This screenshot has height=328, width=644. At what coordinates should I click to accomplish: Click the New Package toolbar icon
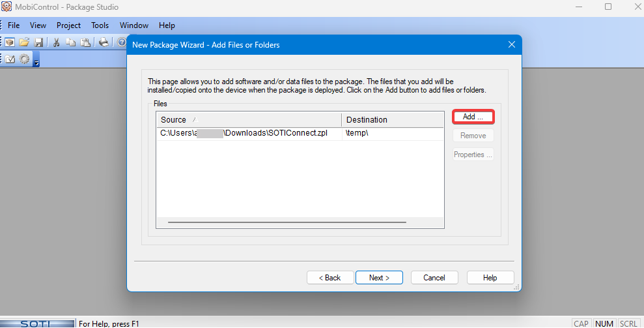(x=10, y=42)
